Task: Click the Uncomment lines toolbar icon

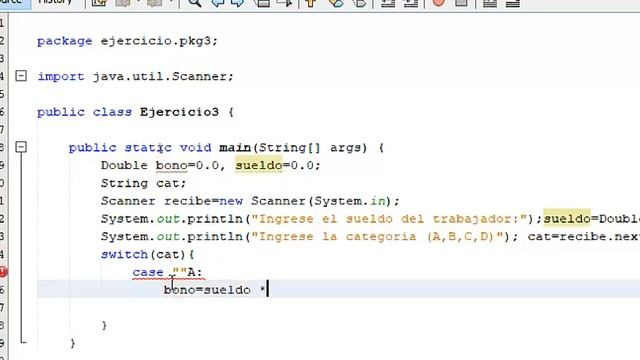Action: pyautogui.click(x=513, y=3)
